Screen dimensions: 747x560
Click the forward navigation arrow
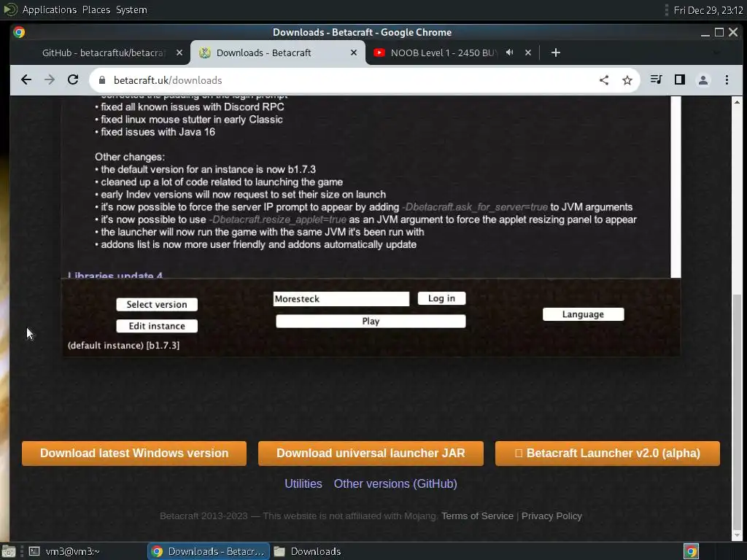pos(50,80)
